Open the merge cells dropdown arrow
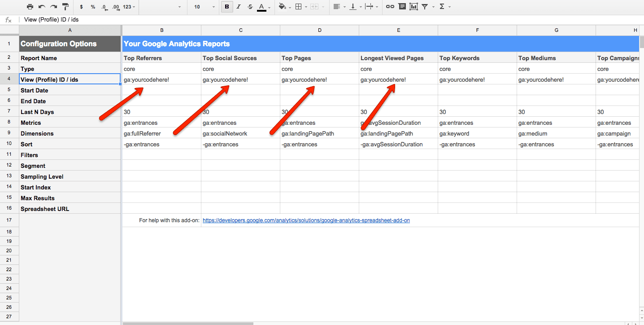 tap(323, 7)
